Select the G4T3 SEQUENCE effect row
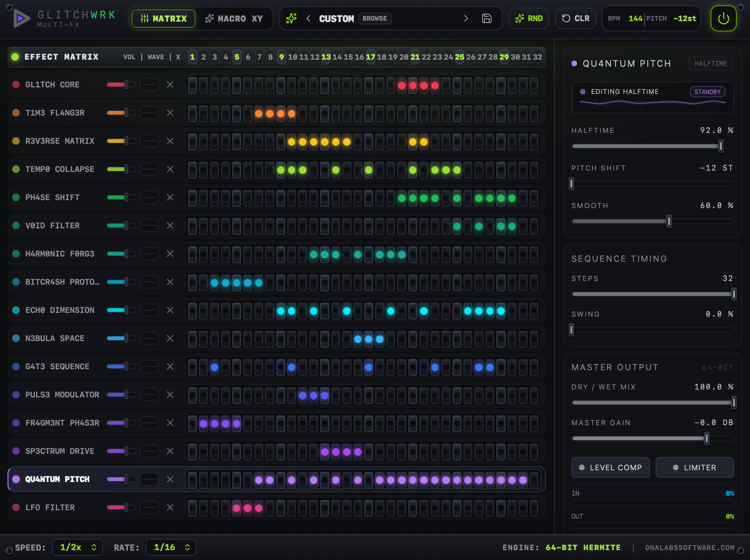The height and width of the screenshot is (560, 750). pos(276,366)
